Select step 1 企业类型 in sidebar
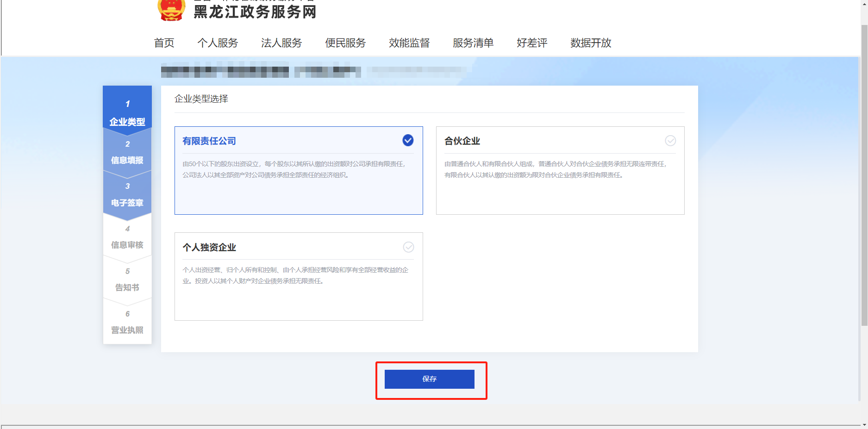The height and width of the screenshot is (429, 868). [127, 113]
